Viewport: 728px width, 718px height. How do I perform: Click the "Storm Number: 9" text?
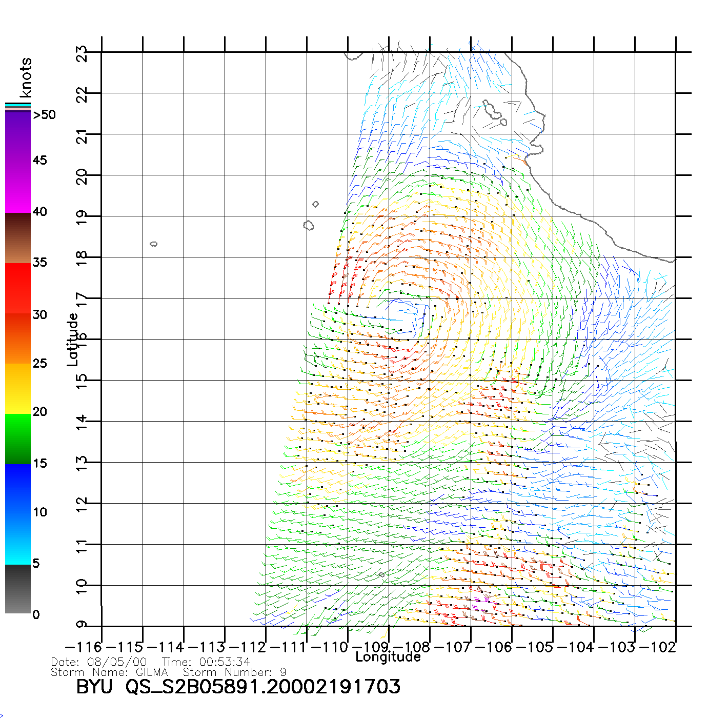coord(234,672)
